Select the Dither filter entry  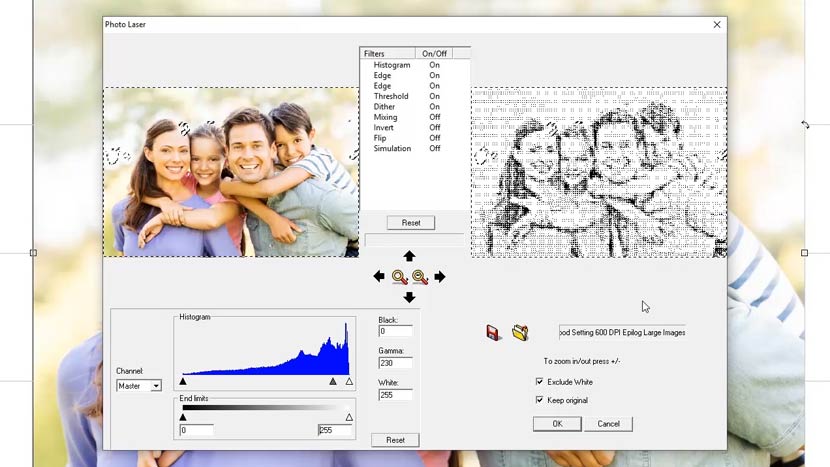[385, 107]
